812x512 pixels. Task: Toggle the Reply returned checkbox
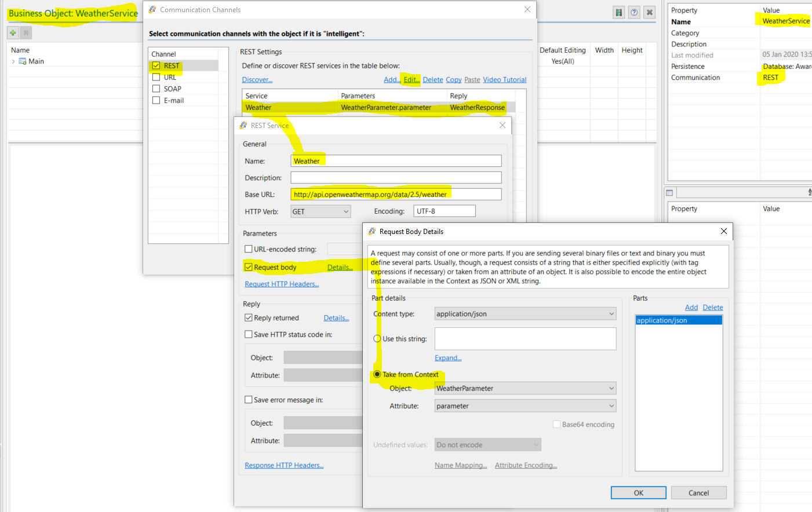(x=249, y=317)
